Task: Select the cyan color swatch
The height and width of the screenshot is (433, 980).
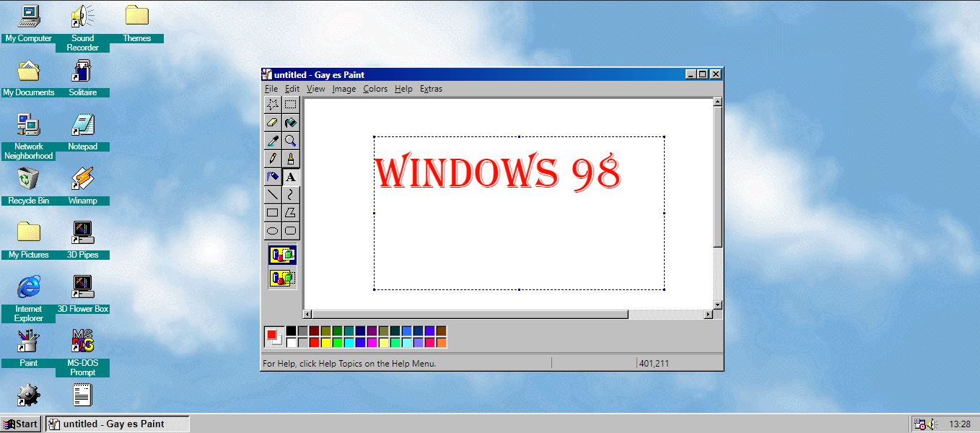Action: 349,343
